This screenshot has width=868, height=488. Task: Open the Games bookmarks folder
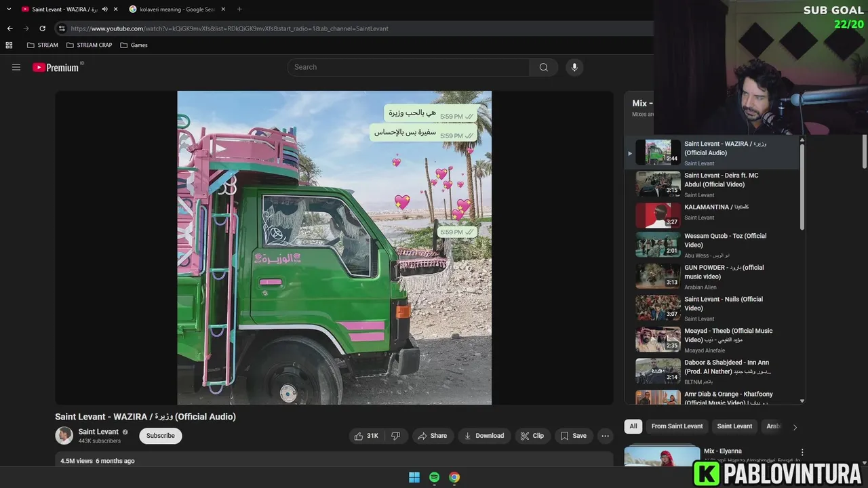click(x=134, y=45)
